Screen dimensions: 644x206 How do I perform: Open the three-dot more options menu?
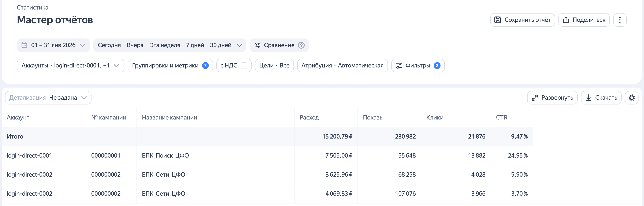point(620,20)
